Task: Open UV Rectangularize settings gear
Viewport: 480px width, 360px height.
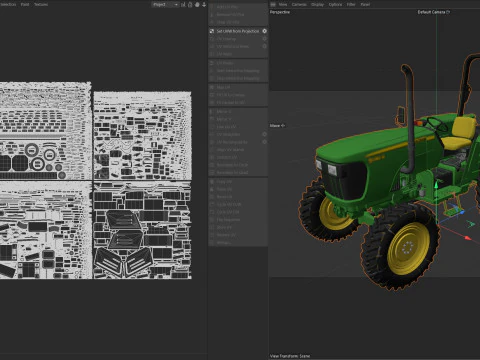Action: [x=264, y=142]
